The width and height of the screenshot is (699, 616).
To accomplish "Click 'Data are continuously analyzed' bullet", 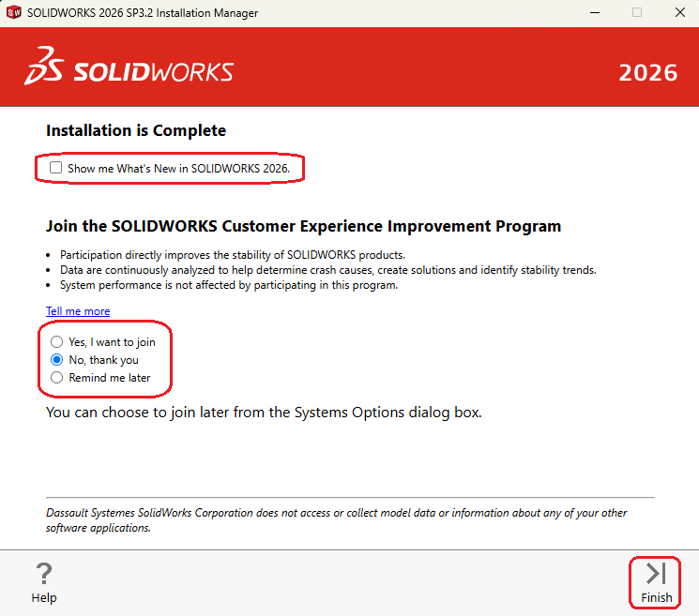I will (328, 270).
